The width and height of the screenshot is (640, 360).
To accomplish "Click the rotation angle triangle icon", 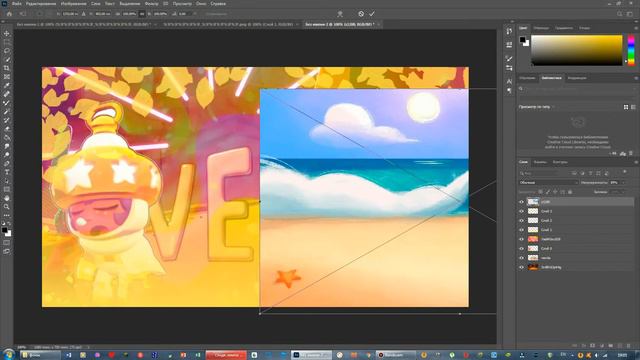I will 174,14.
